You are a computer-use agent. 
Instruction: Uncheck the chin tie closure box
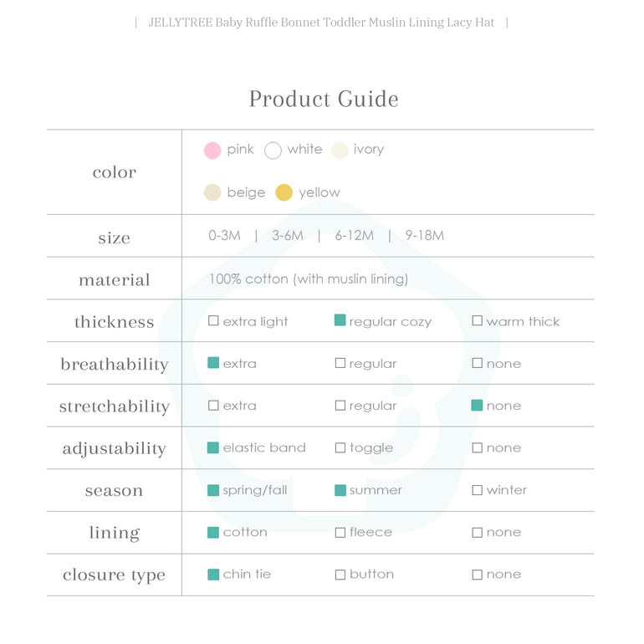(x=213, y=575)
